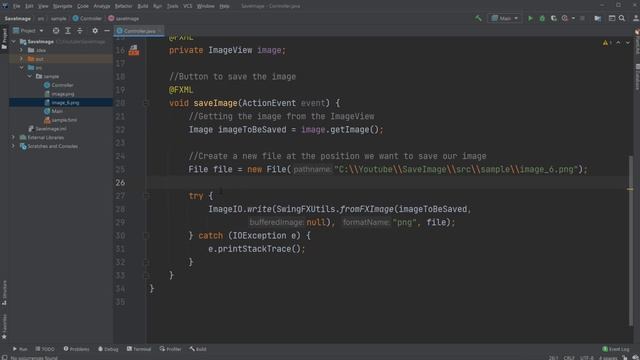Open sample.fxml in project tree
Image resolution: width=640 pixels, height=360 pixels.
(x=60, y=120)
